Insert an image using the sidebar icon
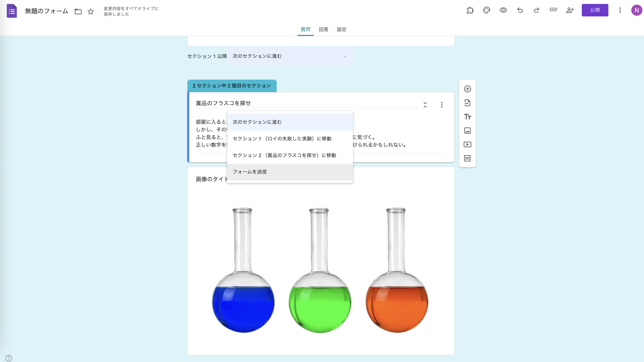The height and width of the screenshot is (362, 644). (x=467, y=130)
